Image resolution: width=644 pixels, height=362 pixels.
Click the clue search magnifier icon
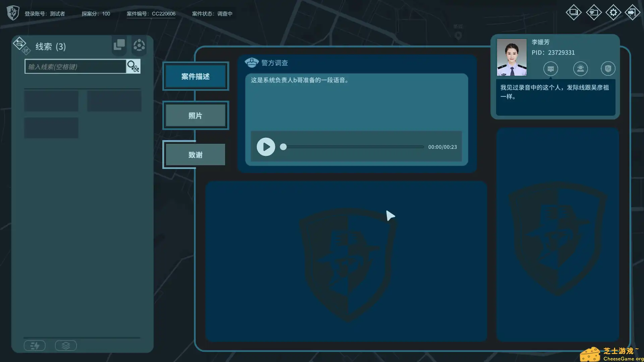(x=133, y=66)
